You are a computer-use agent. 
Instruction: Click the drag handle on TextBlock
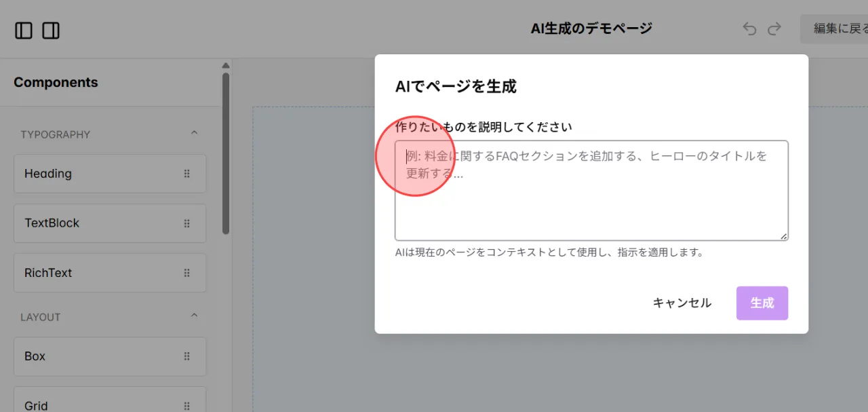(x=187, y=223)
